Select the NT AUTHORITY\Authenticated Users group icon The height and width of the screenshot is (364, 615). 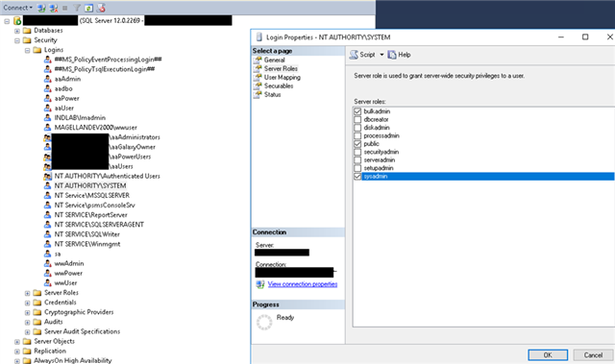(47, 176)
